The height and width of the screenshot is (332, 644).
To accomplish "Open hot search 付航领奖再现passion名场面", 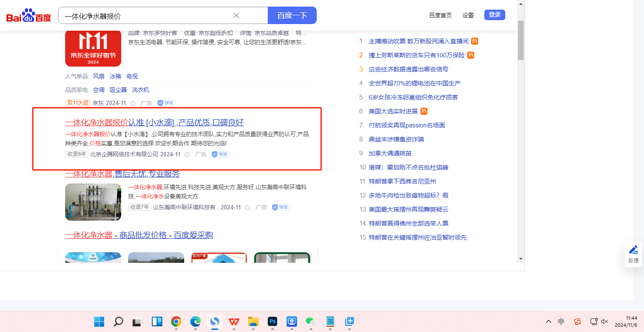I will click(407, 125).
